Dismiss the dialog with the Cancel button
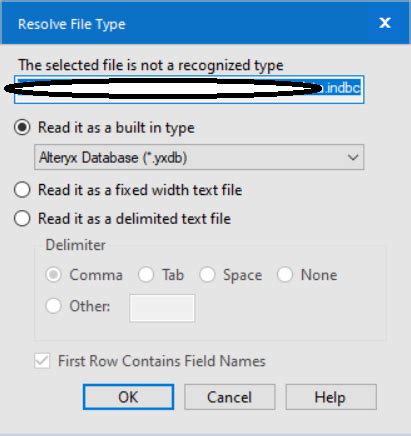This screenshot has width=411, height=436. pyautogui.click(x=230, y=397)
